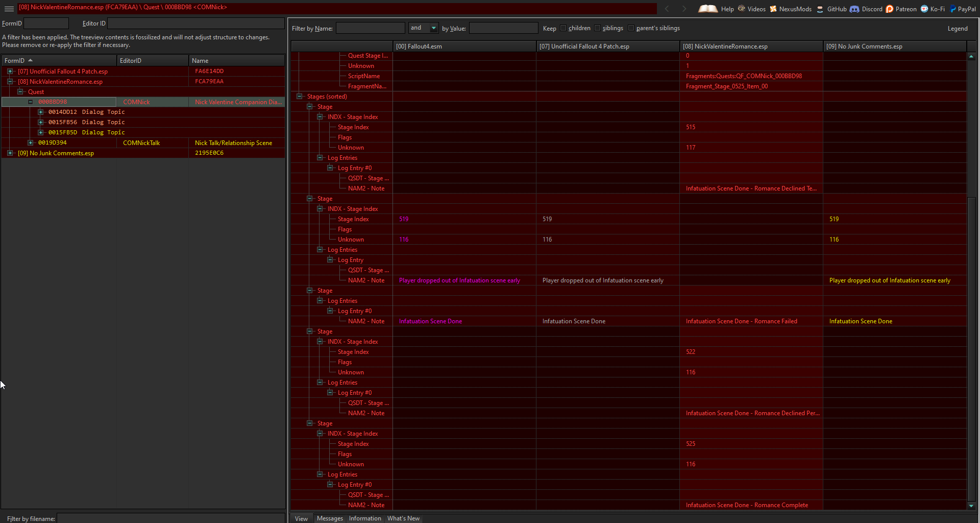
Task: Open the and/or filter dropdown
Action: (x=434, y=28)
